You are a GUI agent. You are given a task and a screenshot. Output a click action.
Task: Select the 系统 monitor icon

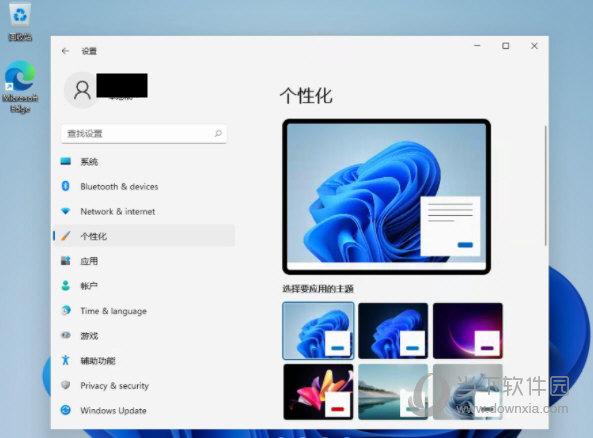pos(65,162)
